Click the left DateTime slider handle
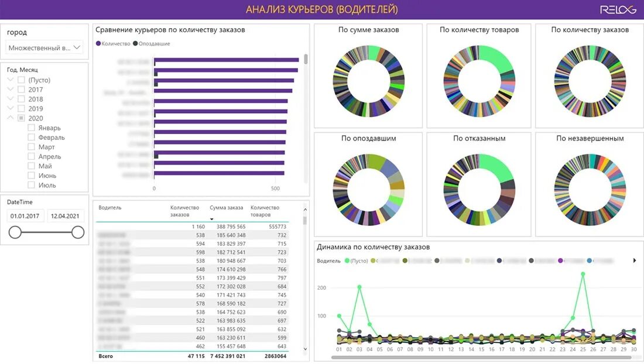 (x=15, y=232)
